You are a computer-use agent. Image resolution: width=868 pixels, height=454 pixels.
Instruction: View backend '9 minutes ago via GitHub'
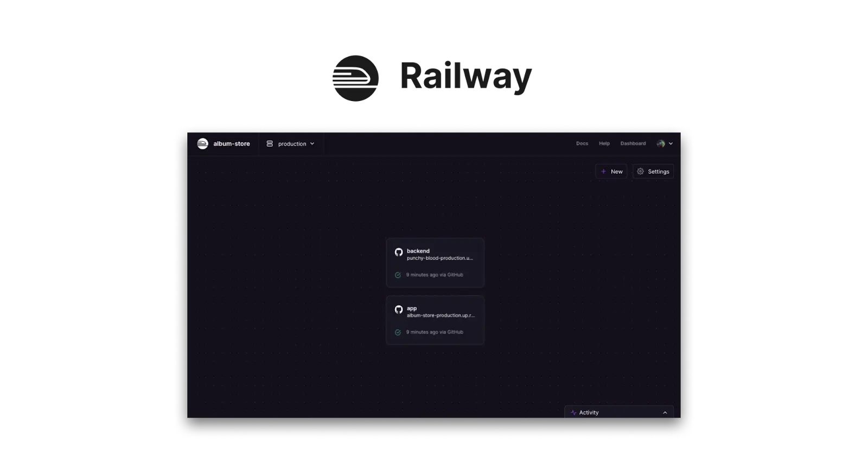(x=435, y=275)
